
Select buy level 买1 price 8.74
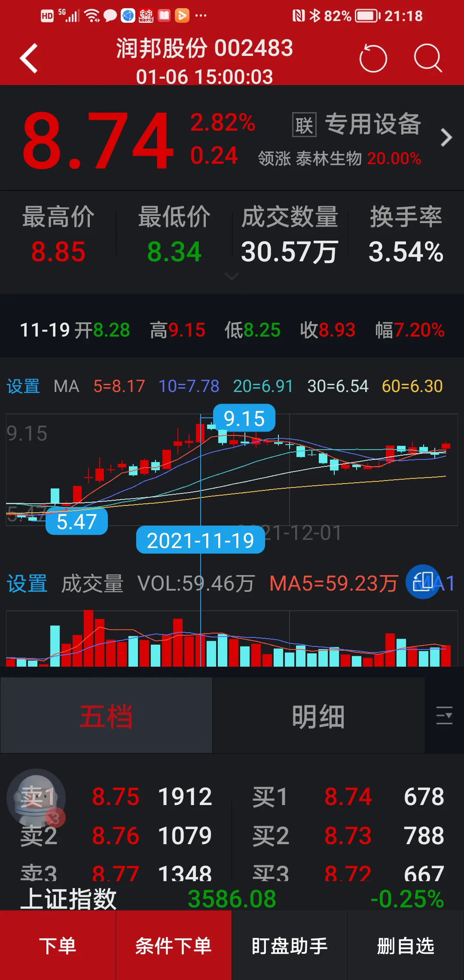click(x=348, y=796)
